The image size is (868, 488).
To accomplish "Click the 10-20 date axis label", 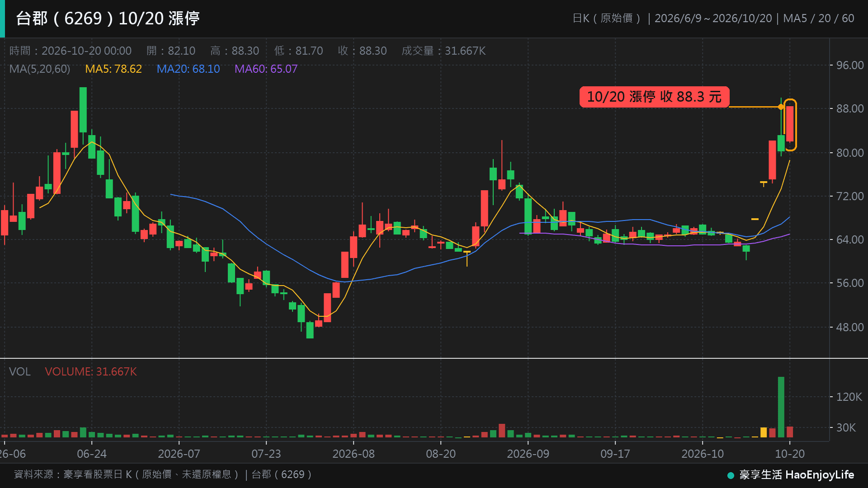I will pos(790,454).
